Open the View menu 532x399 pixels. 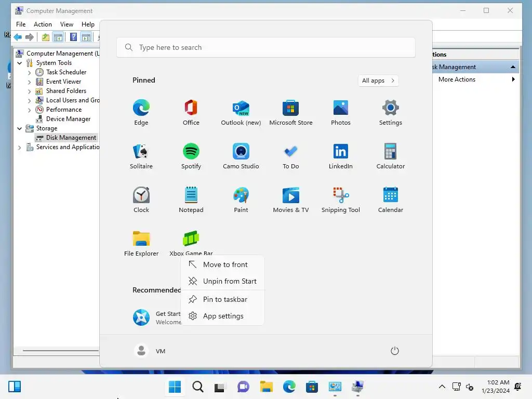(66, 24)
